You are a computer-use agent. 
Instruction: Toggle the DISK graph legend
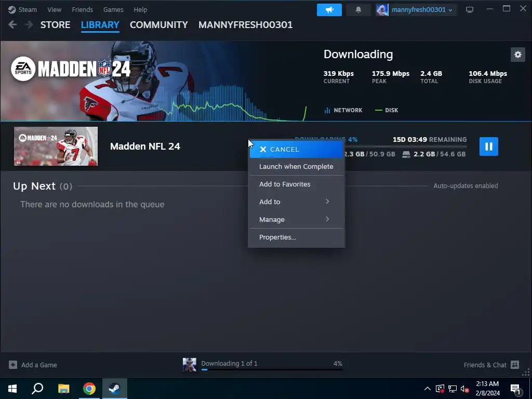pyautogui.click(x=387, y=110)
